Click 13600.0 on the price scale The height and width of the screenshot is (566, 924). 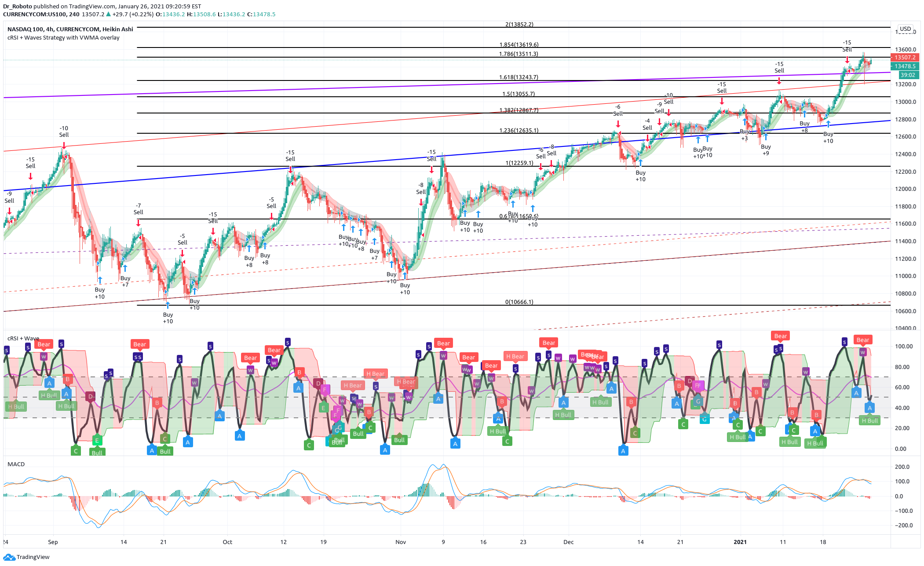coord(906,49)
